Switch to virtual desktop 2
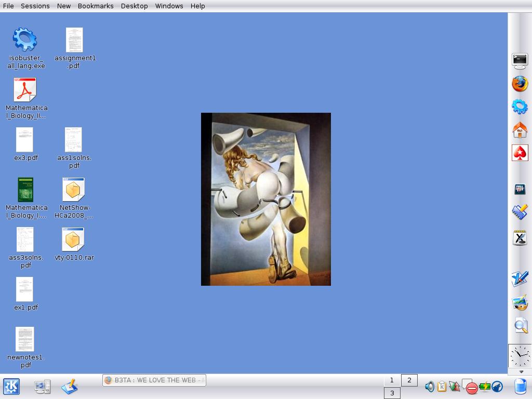The width and height of the screenshot is (532, 399). click(409, 380)
